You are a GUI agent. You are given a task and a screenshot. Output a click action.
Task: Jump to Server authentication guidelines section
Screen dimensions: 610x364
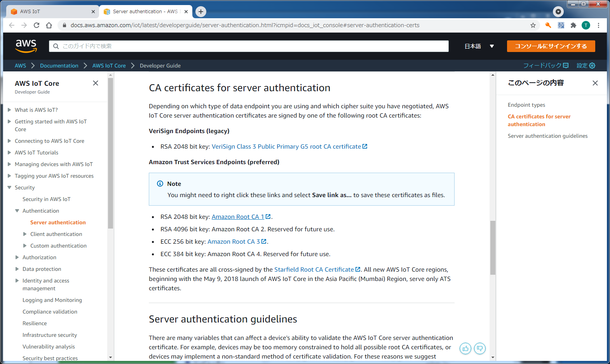(547, 136)
